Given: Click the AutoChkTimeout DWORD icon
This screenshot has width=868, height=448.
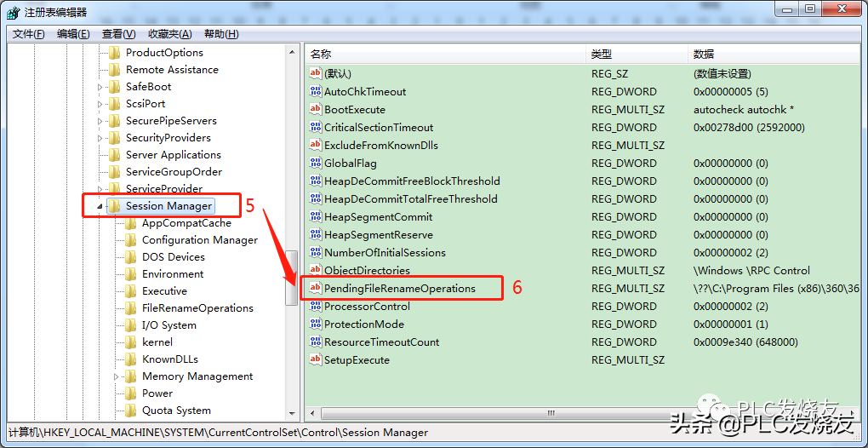Looking at the screenshot, I should [x=316, y=92].
